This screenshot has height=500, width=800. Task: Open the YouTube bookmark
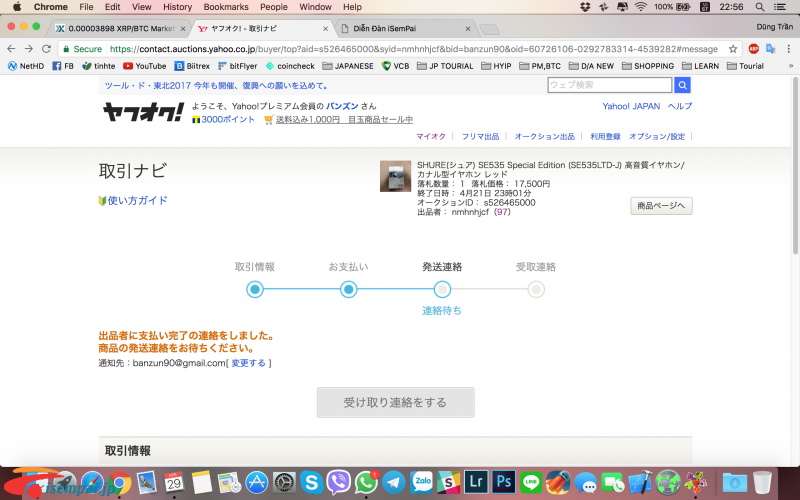point(145,66)
